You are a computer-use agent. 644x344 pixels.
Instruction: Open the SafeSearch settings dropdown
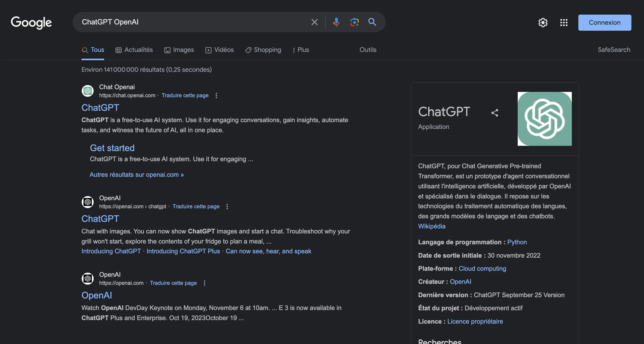[614, 50]
